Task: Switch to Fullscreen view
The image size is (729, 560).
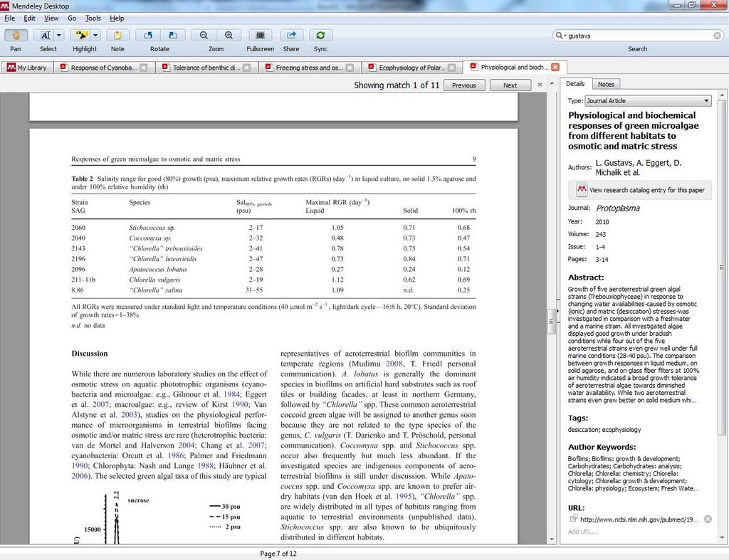Action: click(x=261, y=36)
